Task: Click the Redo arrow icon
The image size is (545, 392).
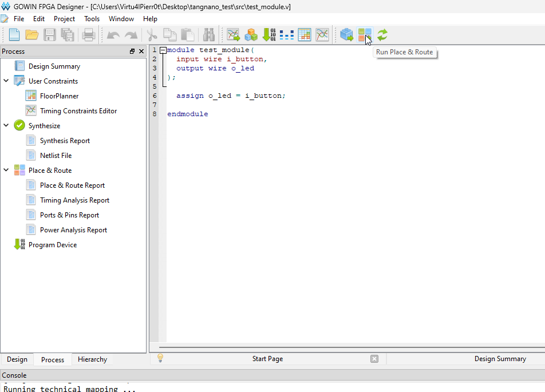Action: coord(131,35)
